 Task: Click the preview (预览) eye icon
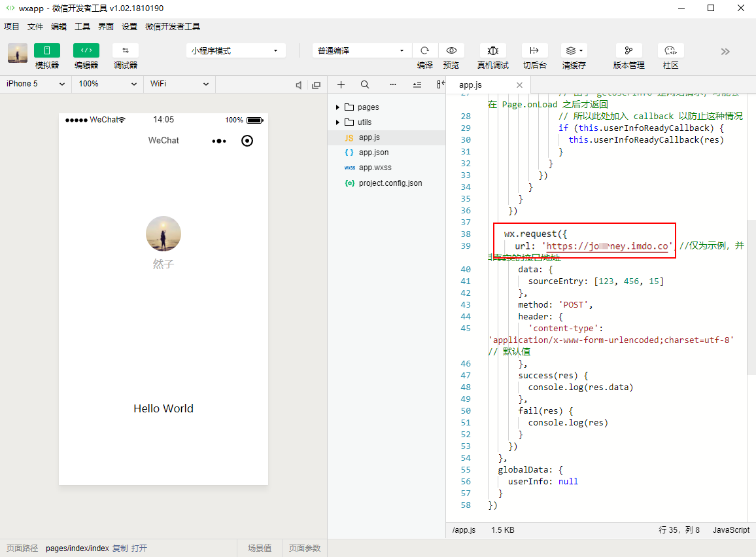pyautogui.click(x=451, y=50)
